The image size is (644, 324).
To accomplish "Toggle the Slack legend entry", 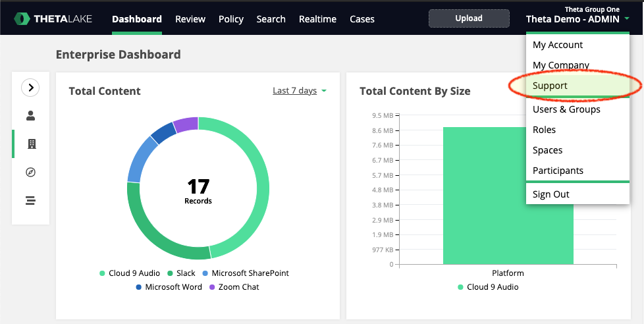I will tap(181, 273).
